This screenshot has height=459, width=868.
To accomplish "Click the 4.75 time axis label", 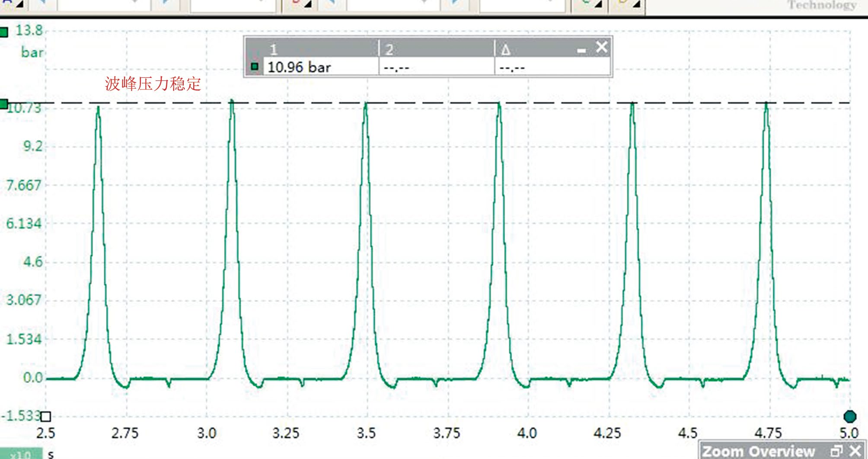I will pyautogui.click(x=769, y=433).
